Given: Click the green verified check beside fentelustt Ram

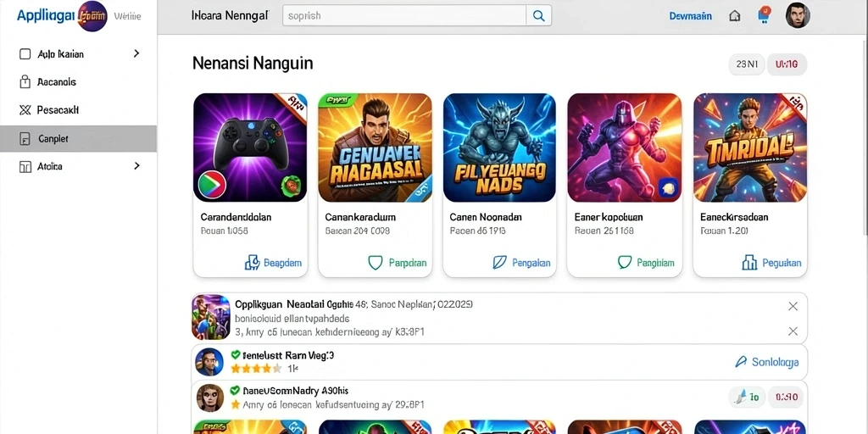Looking at the screenshot, I should pyautogui.click(x=236, y=355).
